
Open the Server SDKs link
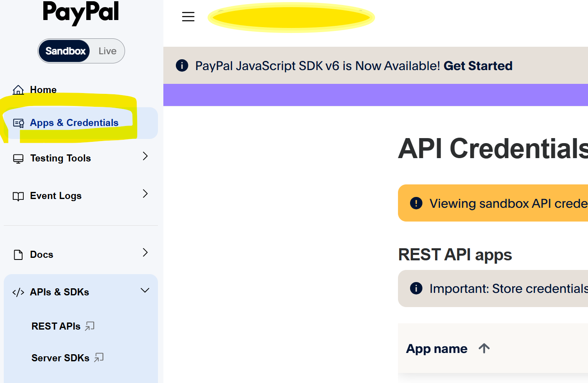point(60,358)
